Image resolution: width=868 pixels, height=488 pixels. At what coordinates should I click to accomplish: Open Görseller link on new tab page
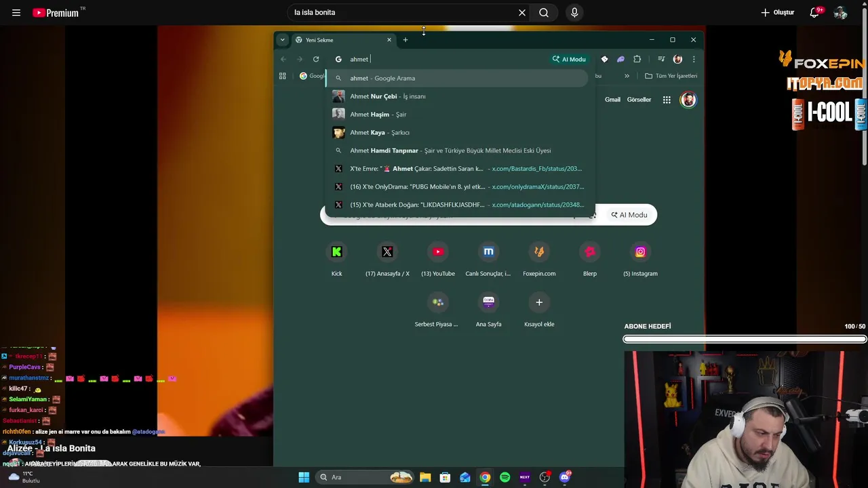pyautogui.click(x=639, y=100)
